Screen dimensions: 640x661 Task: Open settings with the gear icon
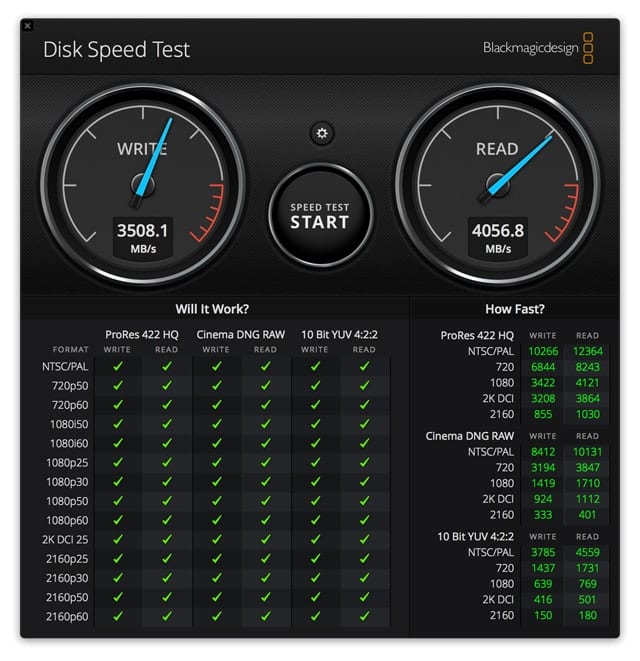coord(320,132)
